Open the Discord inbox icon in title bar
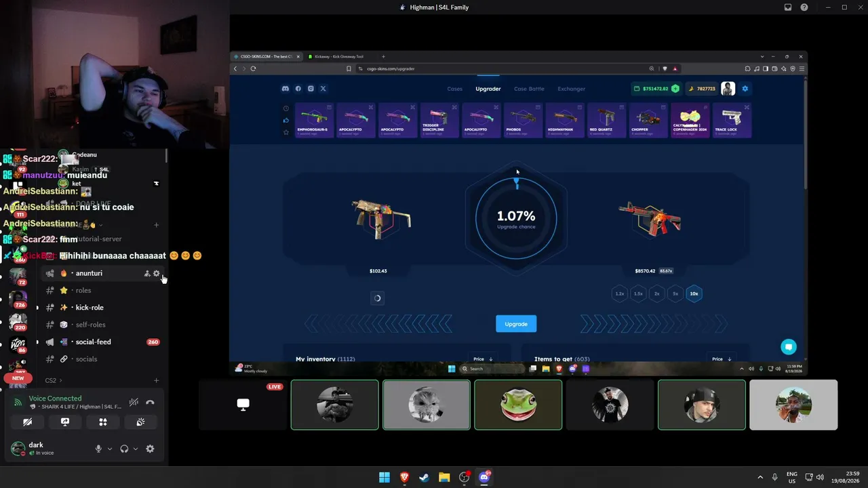868x488 pixels. 788,7
